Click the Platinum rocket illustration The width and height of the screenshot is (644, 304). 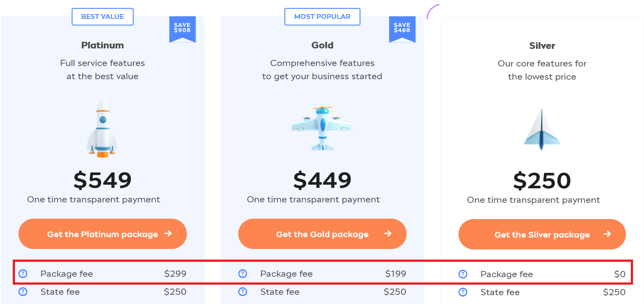pyautogui.click(x=102, y=128)
